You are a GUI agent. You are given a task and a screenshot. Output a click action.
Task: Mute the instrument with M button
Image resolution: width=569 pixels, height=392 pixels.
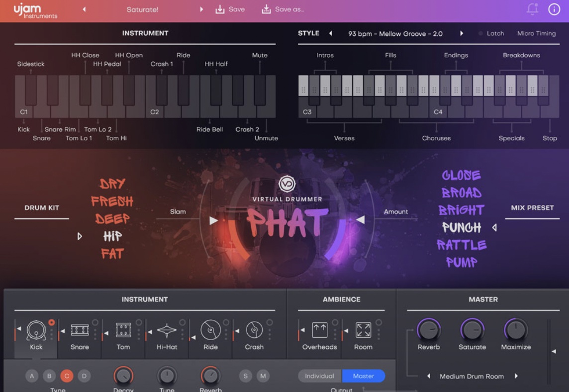tap(263, 376)
